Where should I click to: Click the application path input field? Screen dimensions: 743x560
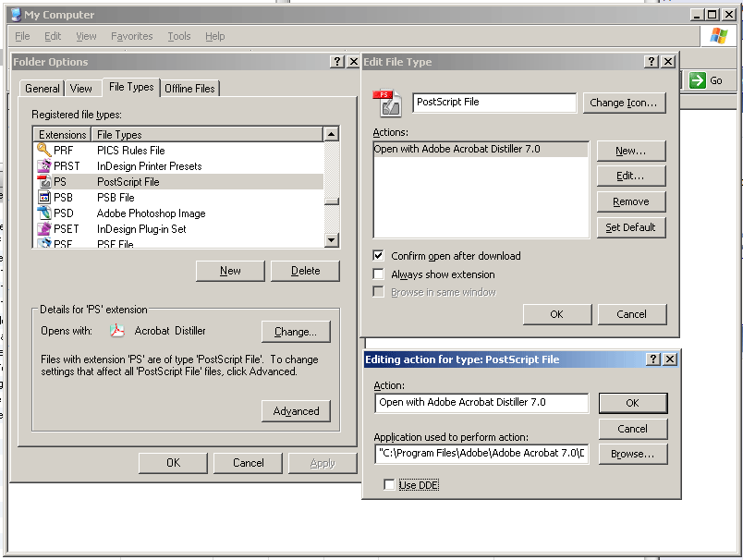(481, 454)
